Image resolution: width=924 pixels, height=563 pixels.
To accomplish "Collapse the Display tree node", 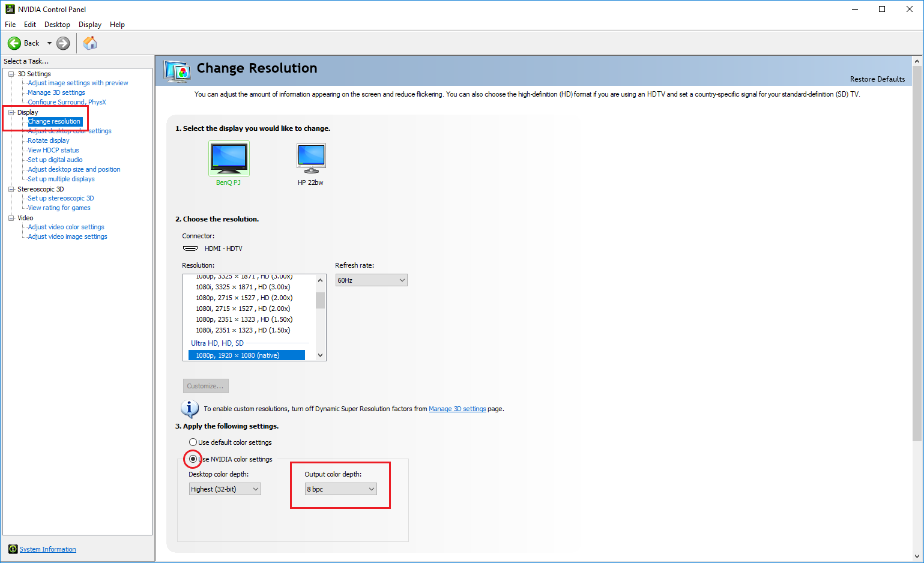I will (11, 112).
